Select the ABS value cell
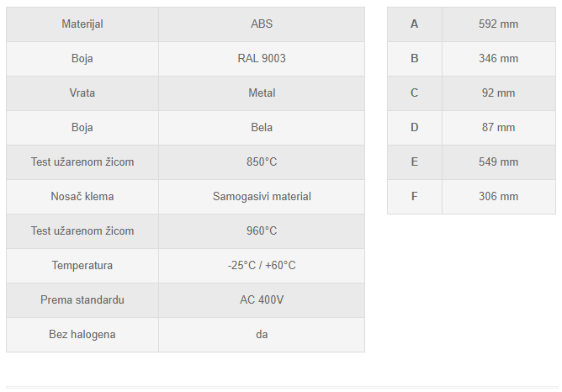The height and width of the screenshot is (392, 562). coord(262,24)
